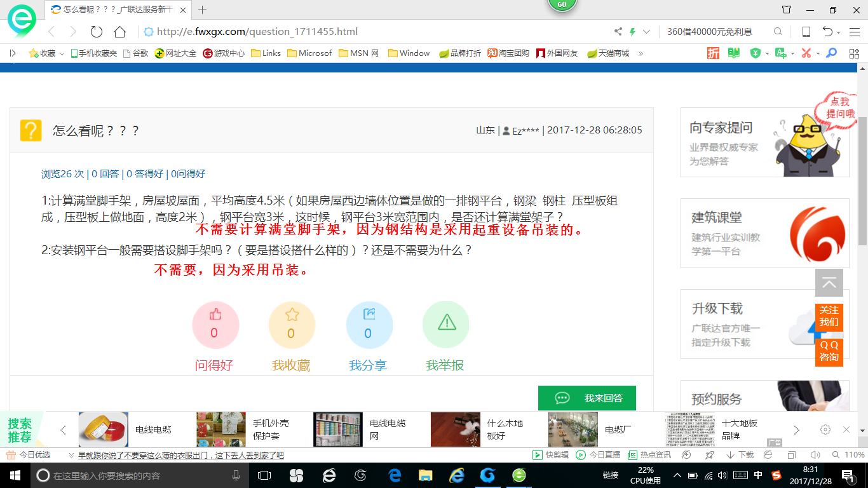
Task: Click the 我收藏 star button
Action: 292,325
